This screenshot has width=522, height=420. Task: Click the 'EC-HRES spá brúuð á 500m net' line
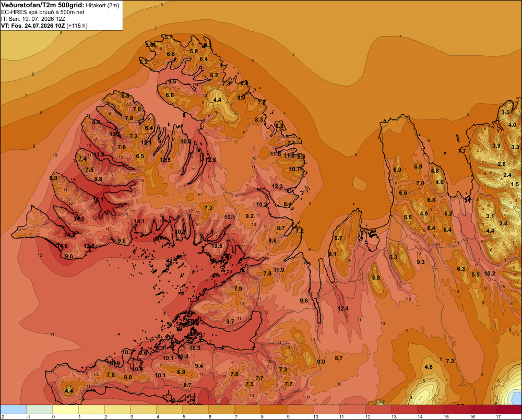tap(43, 13)
